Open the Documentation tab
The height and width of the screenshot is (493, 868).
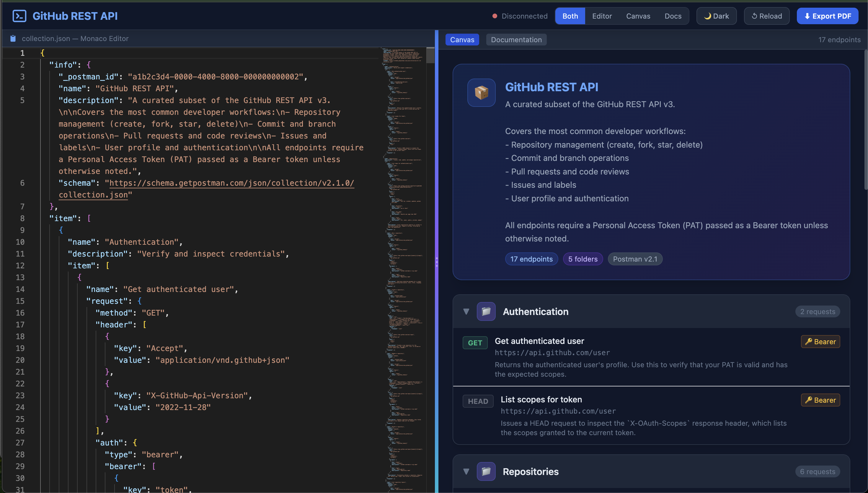516,40
